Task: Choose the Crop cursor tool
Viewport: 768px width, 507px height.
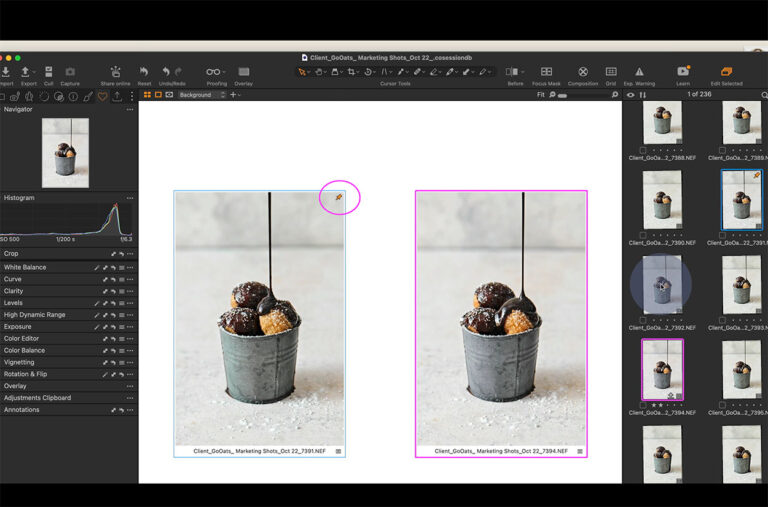Action: coord(352,72)
